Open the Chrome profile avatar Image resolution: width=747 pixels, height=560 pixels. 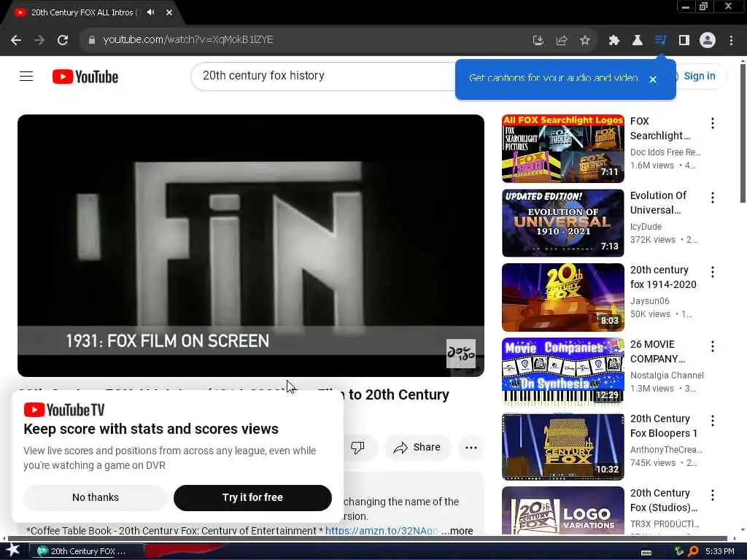pos(708,40)
